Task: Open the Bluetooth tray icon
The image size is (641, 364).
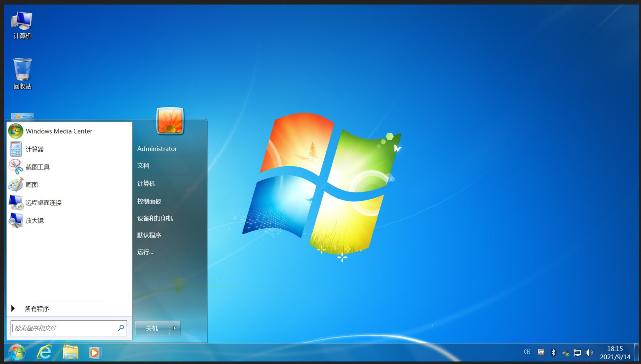Action: pyautogui.click(x=553, y=353)
